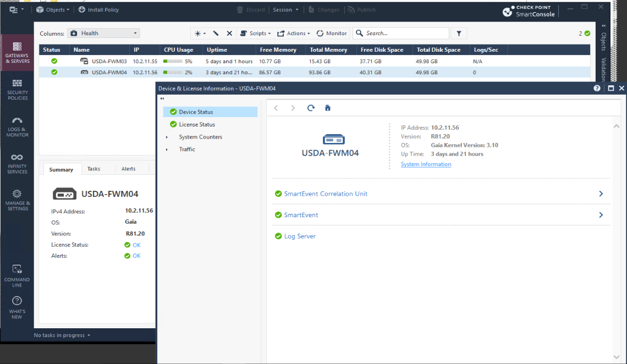Click Install Policy button
Image resolution: width=627 pixels, height=364 pixels.
99,9
